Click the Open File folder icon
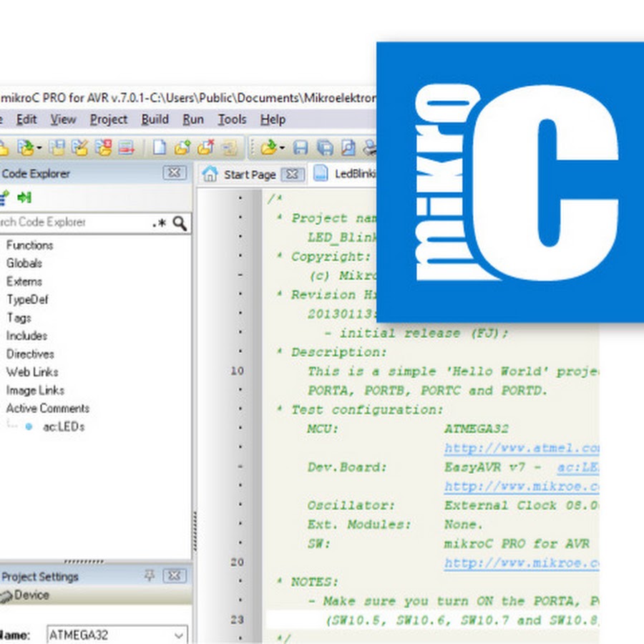The image size is (644, 644). pyautogui.click(x=269, y=147)
